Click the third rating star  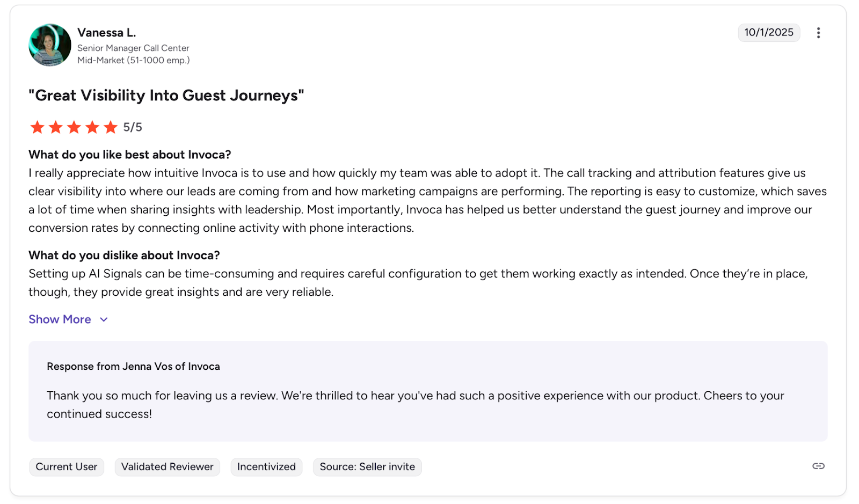click(74, 127)
